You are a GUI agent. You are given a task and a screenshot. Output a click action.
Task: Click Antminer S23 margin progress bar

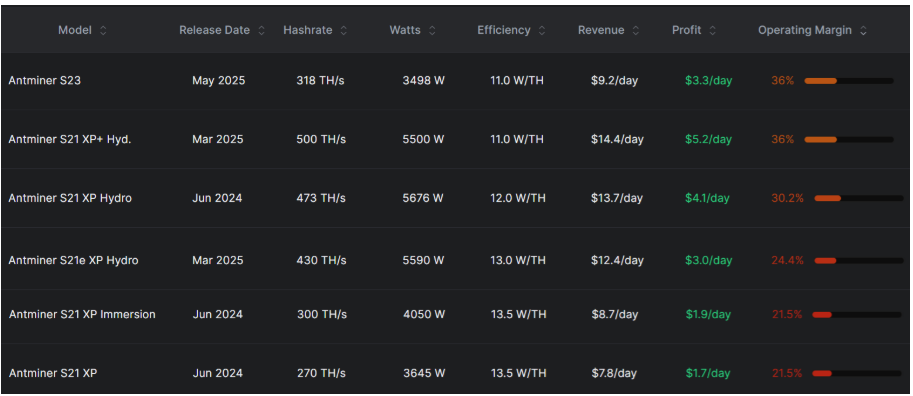[849, 81]
